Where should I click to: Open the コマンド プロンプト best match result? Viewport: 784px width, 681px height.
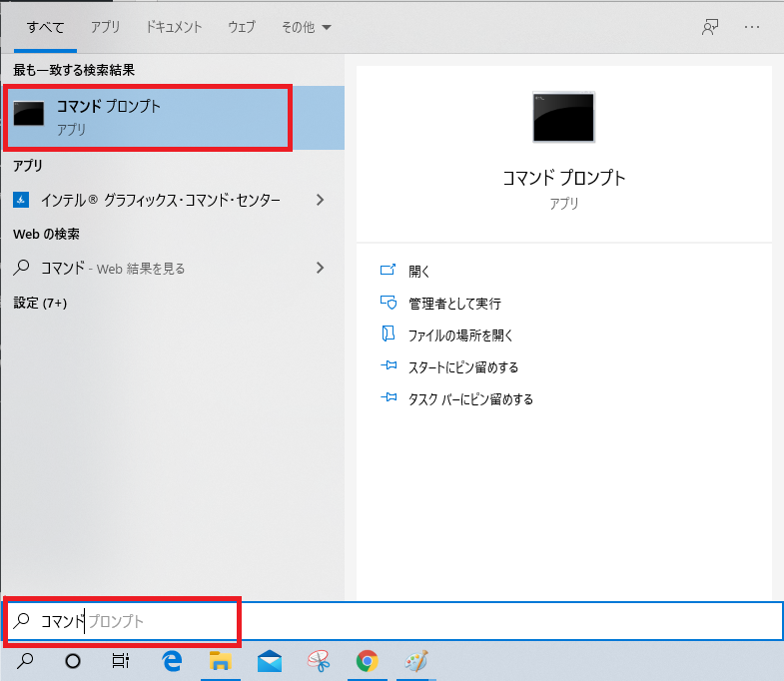pos(173,118)
